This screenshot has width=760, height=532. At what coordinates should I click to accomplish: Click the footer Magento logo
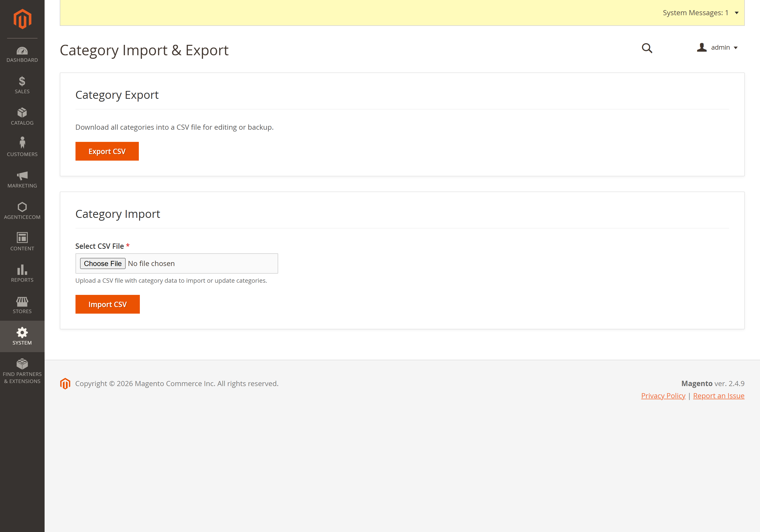(65, 384)
